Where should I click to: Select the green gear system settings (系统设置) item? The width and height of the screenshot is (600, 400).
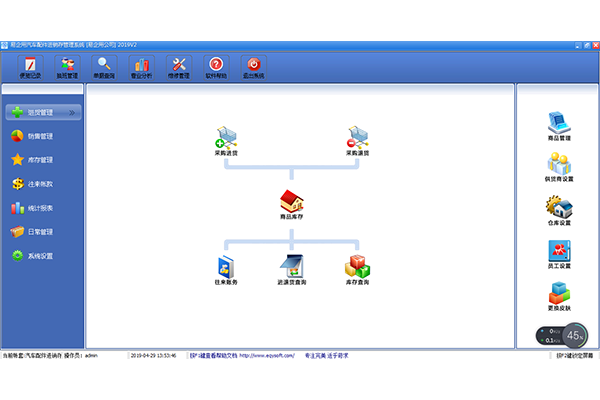click(x=32, y=256)
